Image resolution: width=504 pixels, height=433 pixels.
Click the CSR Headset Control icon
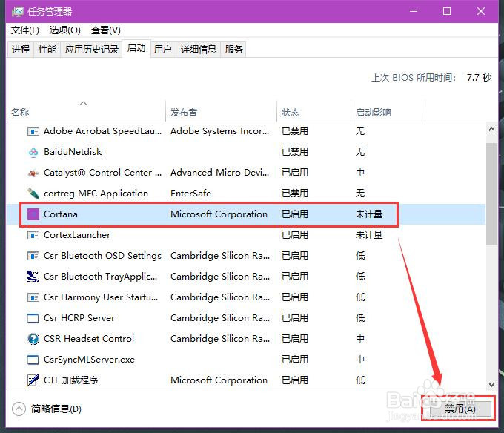pos(33,339)
